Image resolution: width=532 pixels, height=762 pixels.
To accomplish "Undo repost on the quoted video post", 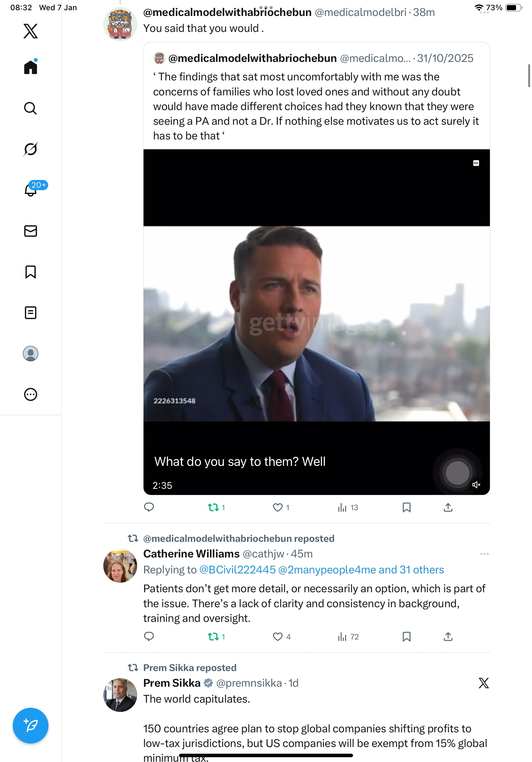I will tap(213, 507).
